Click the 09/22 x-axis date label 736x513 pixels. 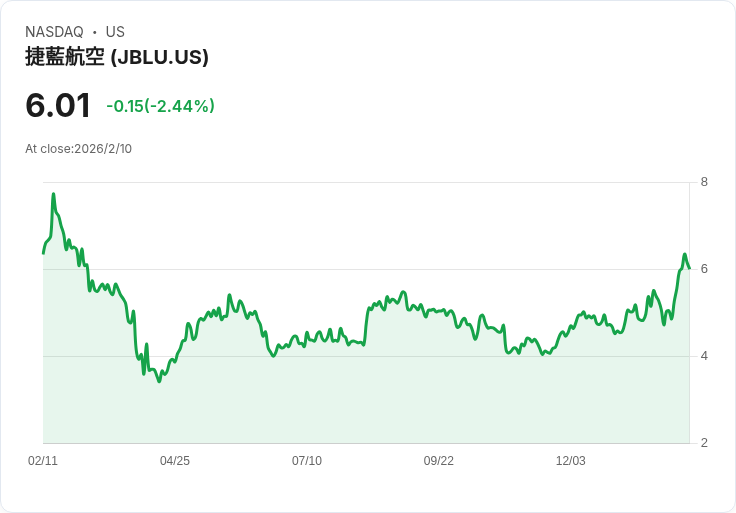pyautogui.click(x=439, y=461)
